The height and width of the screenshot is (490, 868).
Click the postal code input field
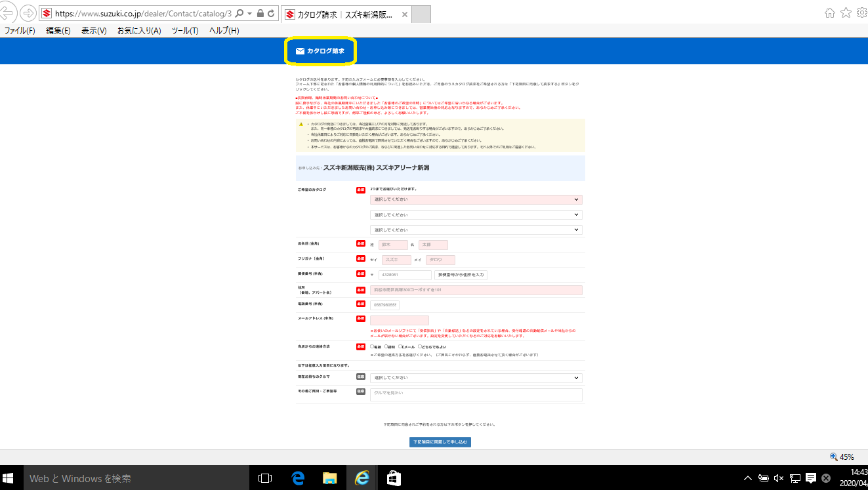(x=405, y=275)
